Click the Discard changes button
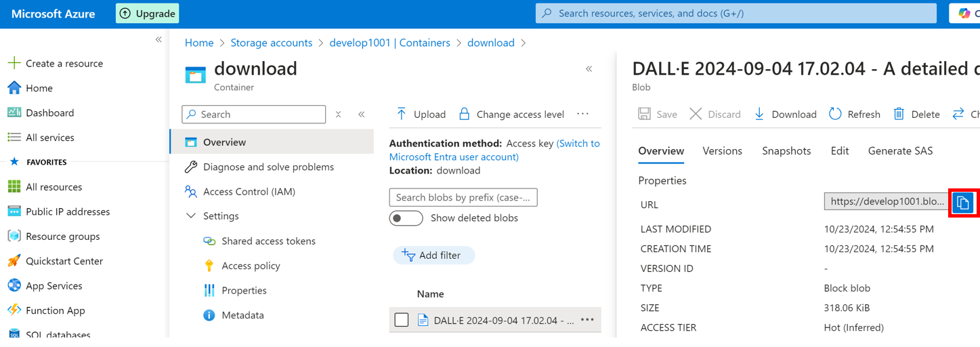 pos(715,114)
